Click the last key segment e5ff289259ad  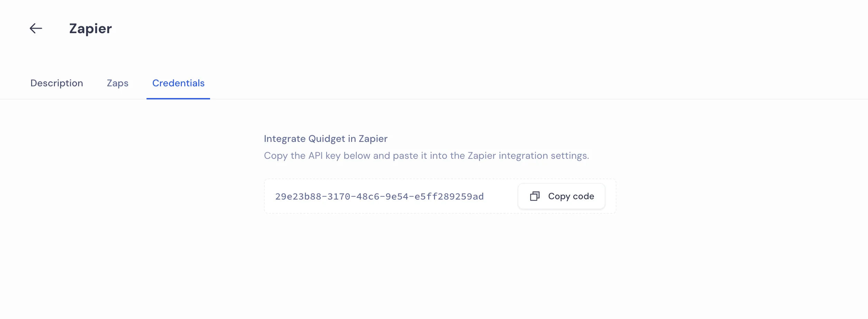pyautogui.click(x=449, y=197)
